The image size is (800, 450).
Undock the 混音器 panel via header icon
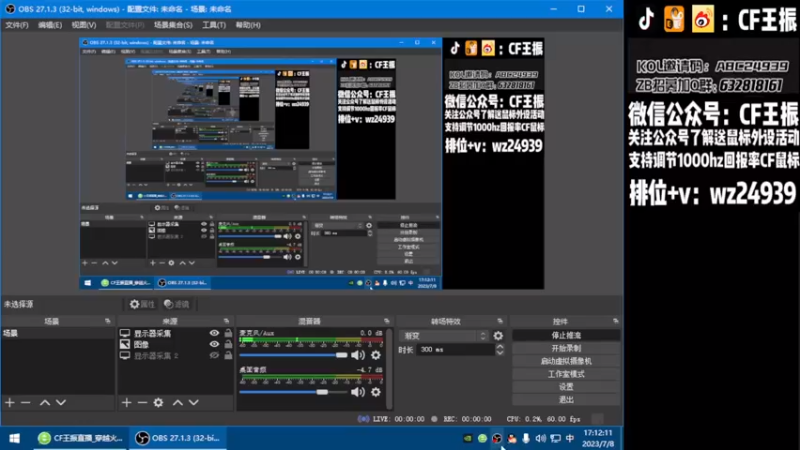(387, 321)
